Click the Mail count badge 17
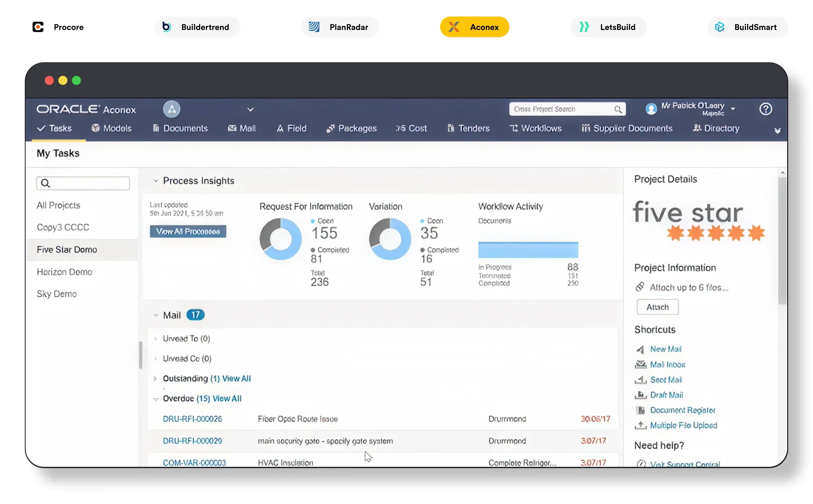This screenshot has width=813, height=504. pos(195,315)
